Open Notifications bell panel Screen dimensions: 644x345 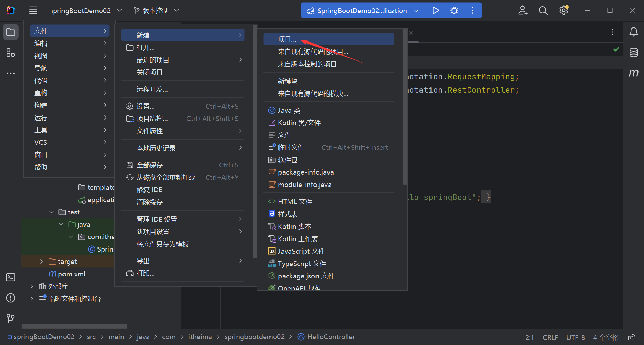point(634,32)
